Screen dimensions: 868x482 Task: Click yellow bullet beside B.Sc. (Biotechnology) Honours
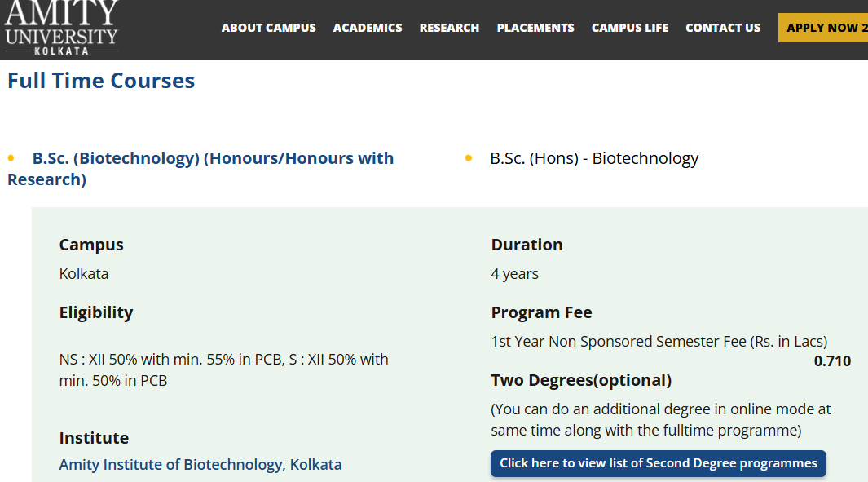(x=11, y=158)
